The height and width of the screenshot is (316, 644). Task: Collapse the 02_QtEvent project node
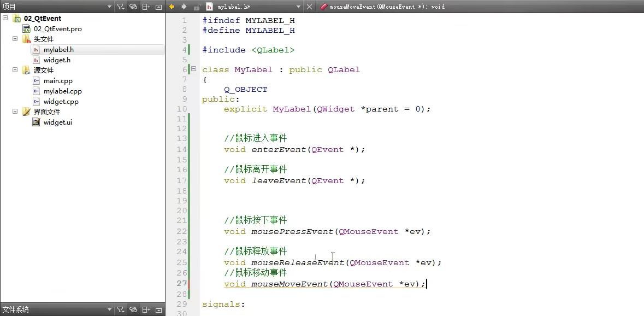pos(4,18)
